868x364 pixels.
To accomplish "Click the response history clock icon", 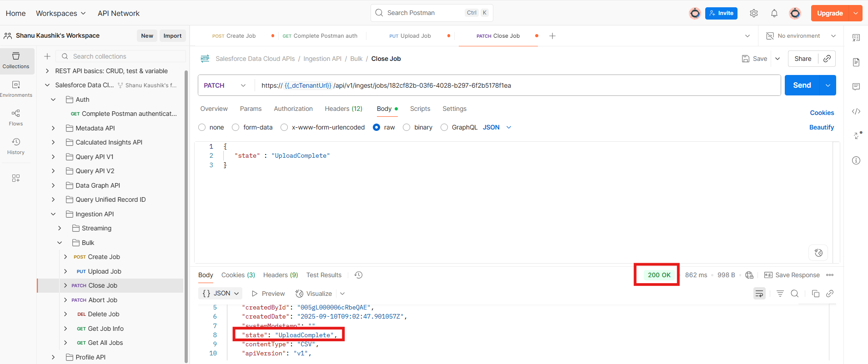I will point(358,275).
